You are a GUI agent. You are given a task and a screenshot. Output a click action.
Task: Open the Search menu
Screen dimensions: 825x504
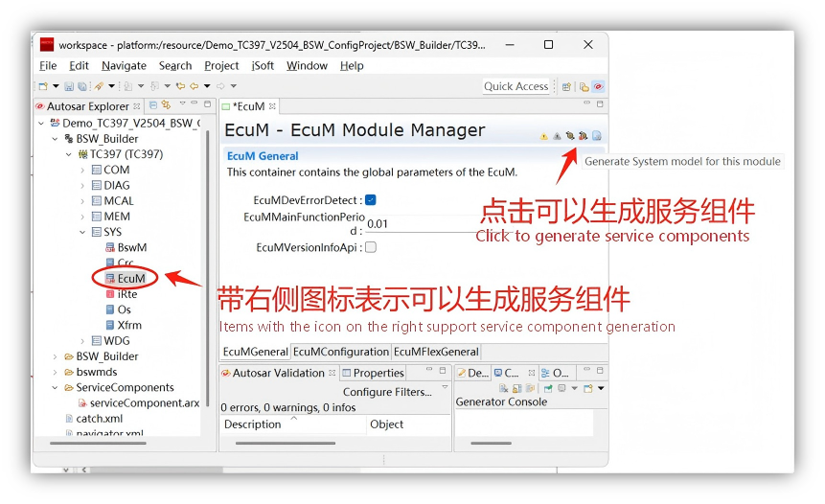[x=175, y=66]
